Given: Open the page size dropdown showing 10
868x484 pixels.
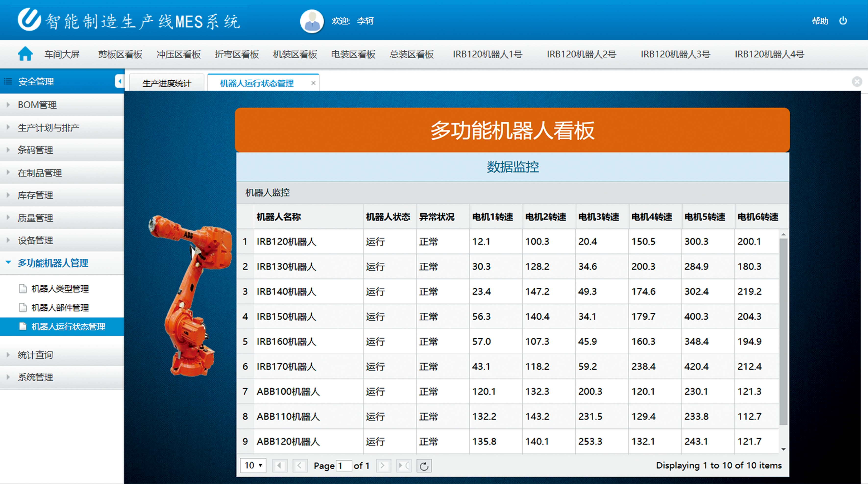Looking at the screenshot, I should pos(253,465).
